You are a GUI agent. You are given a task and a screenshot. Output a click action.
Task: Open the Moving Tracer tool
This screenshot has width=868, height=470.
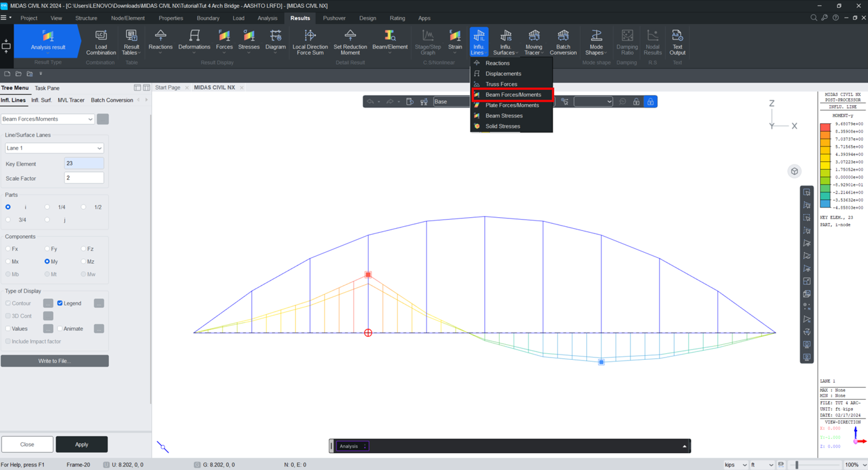(534, 42)
